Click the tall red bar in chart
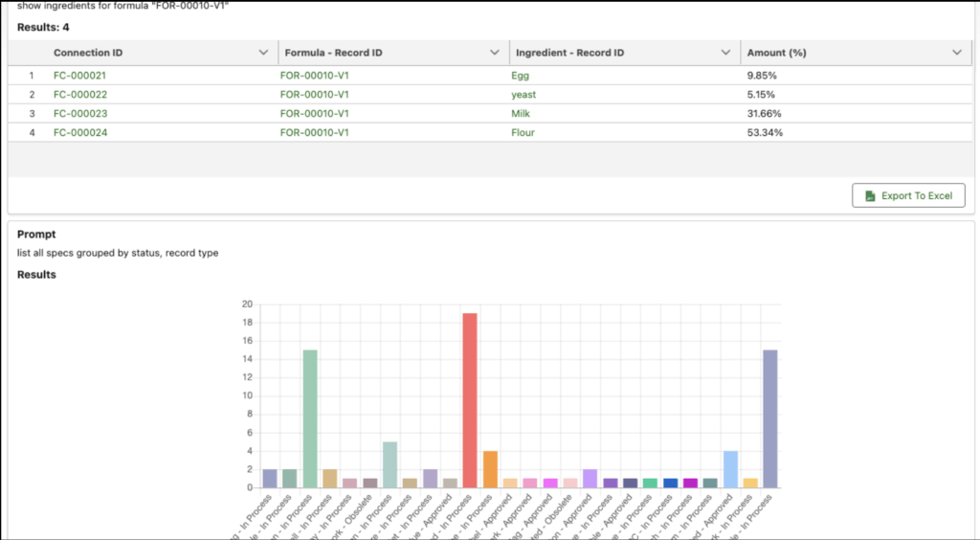 (470, 400)
